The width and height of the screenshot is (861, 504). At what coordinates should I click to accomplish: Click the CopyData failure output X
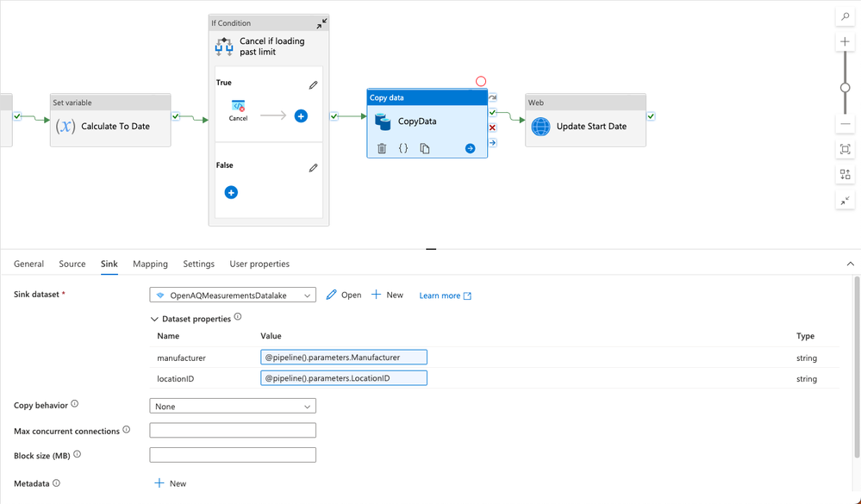click(x=492, y=128)
